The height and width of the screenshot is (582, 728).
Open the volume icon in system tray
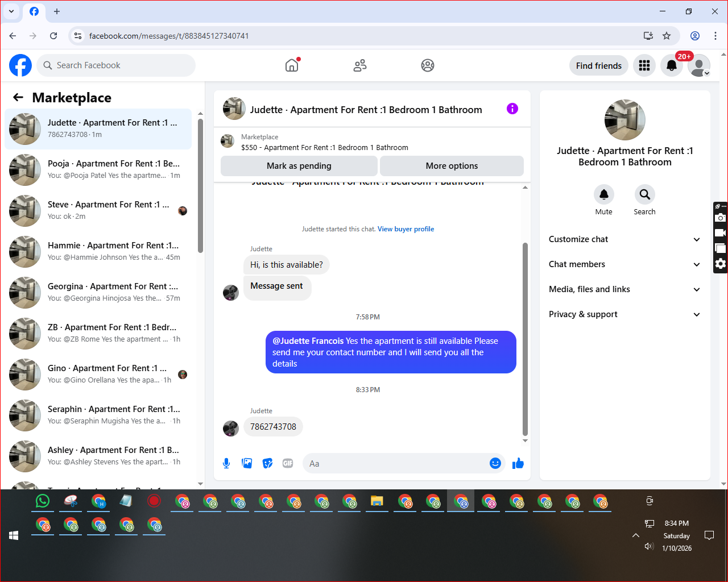pos(649,546)
